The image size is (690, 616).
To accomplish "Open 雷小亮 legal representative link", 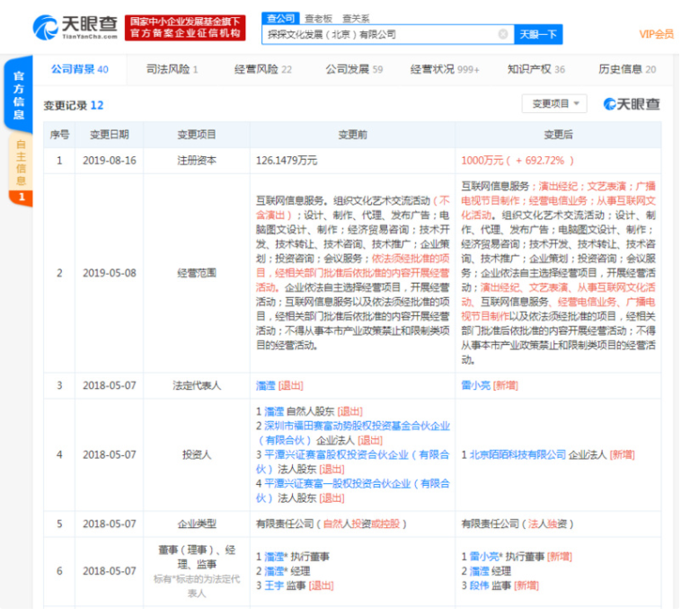I will coord(475,385).
